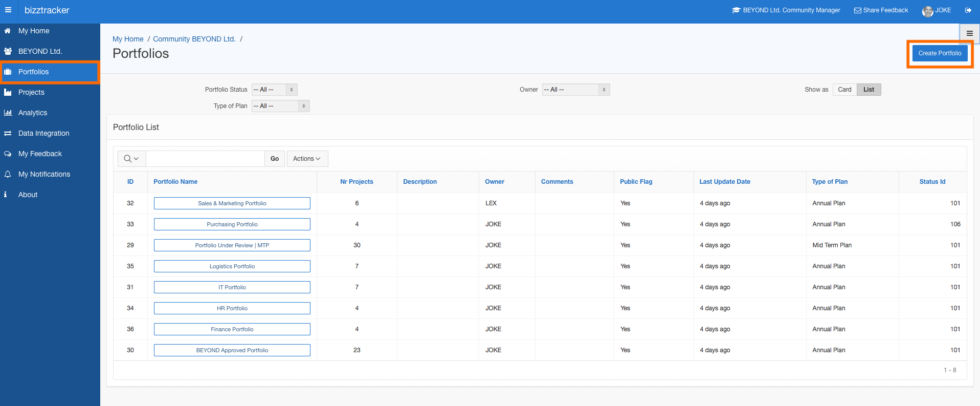This screenshot has height=406, width=980.
Task: Click the About info icon
Action: [6, 195]
